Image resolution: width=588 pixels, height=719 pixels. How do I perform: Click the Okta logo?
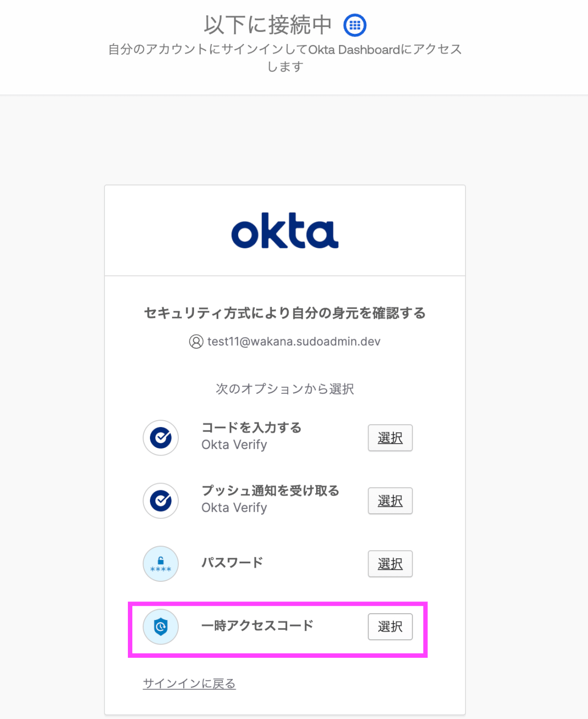click(x=285, y=231)
